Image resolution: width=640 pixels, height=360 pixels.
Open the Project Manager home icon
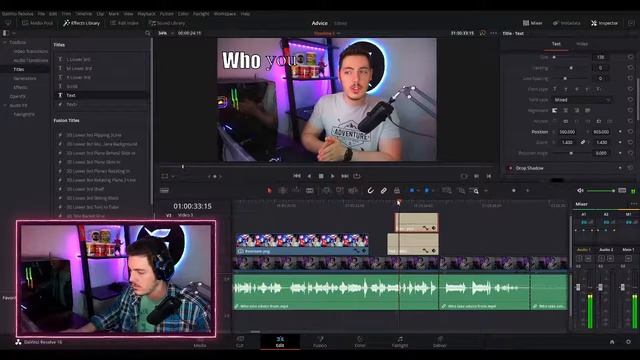[x=612, y=342]
